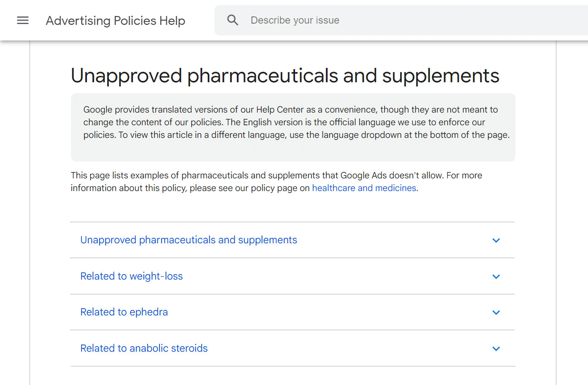Click the chevron arrow beside ephedra row
The height and width of the screenshot is (385, 588).
[496, 312]
